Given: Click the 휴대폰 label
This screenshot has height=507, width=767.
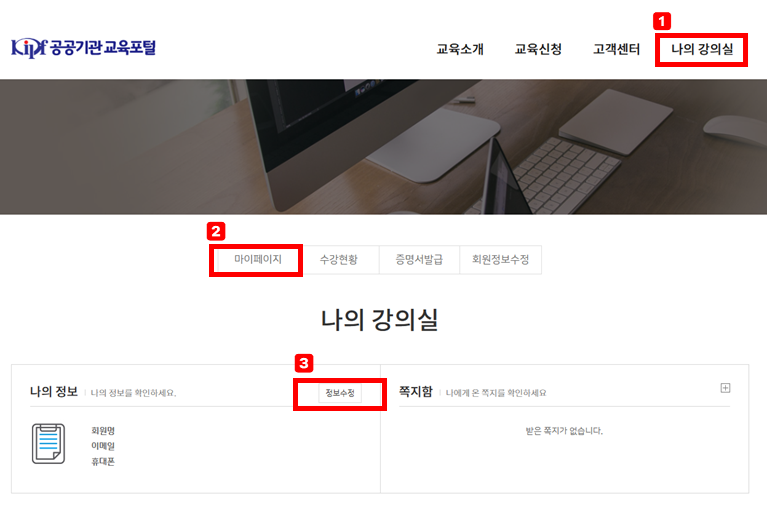Looking at the screenshot, I should pyautogui.click(x=103, y=461).
